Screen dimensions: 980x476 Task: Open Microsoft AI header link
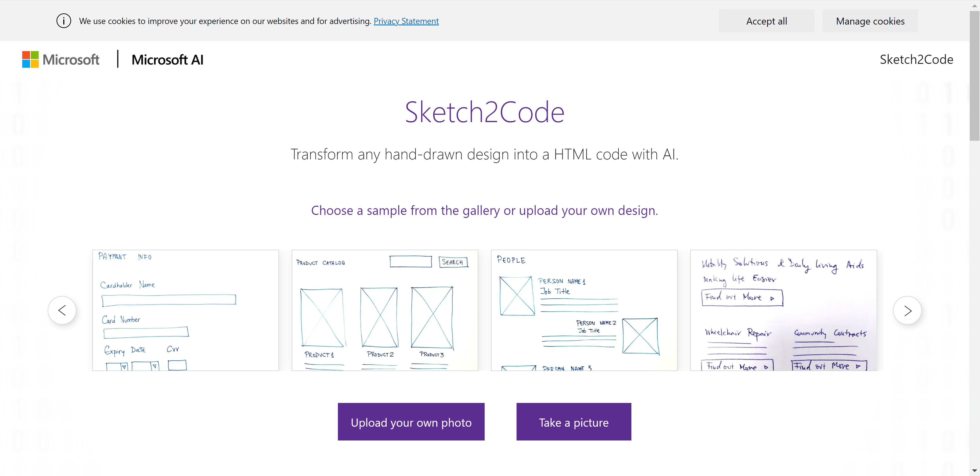167,60
